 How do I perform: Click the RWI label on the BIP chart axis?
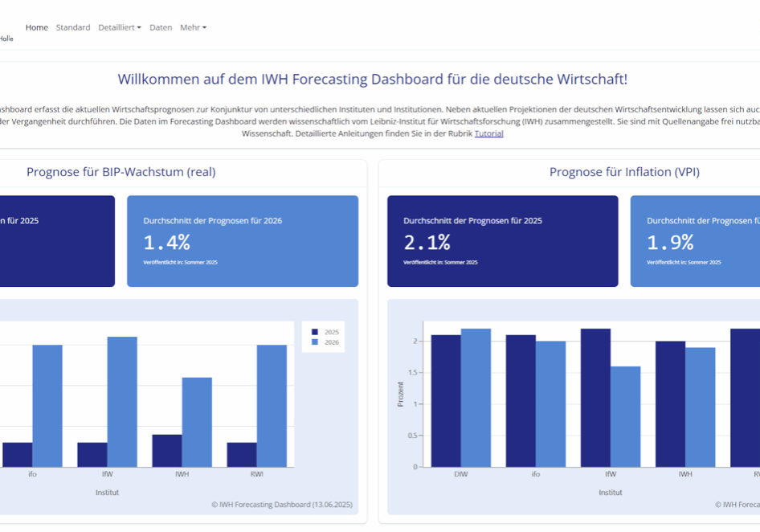coord(257,474)
